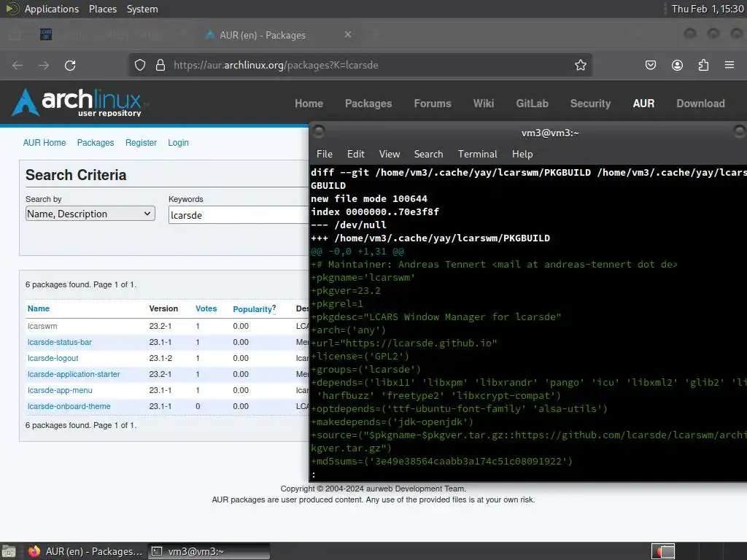This screenshot has width=747, height=560.
Task: Click version 23.1-2 in the lcarsde-logout row
Action: (160, 358)
